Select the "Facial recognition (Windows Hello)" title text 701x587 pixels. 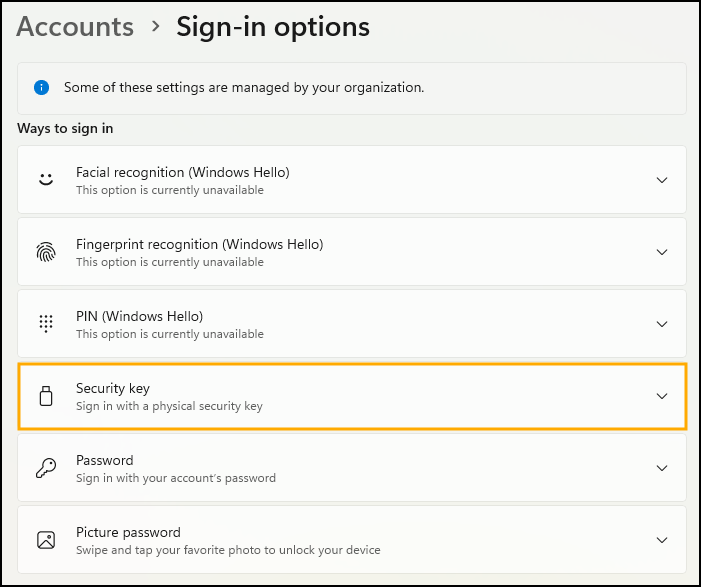pyautogui.click(x=182, y=172)
